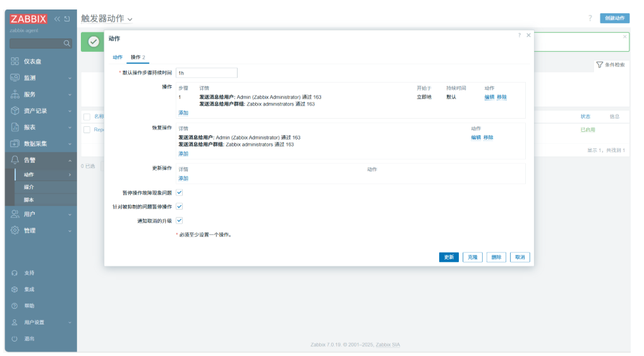Switch to the 动作 tab in the dialog
644x356 pixels.
[118, 57]
